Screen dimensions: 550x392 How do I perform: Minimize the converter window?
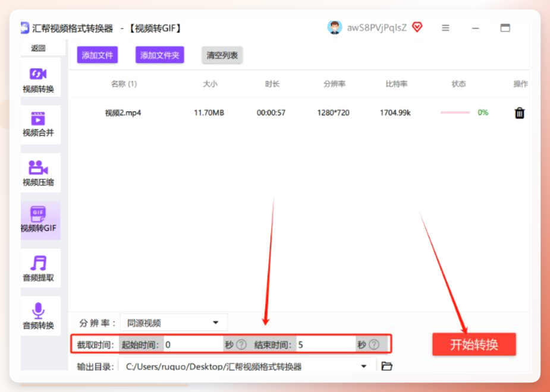tap(475, 28)
